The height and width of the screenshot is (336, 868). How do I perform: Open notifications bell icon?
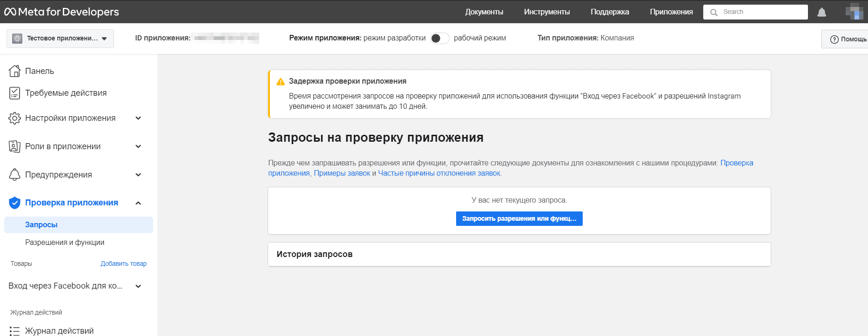(x=822, y=12)
